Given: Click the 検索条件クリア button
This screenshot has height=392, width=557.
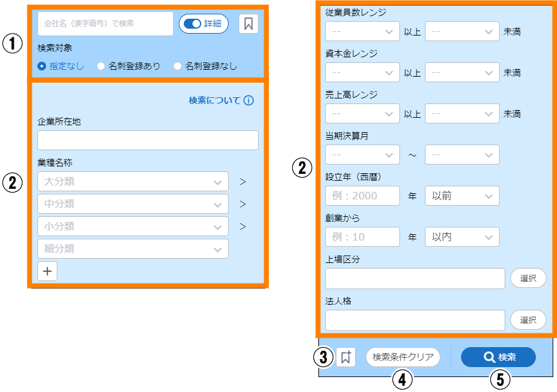Looking at the screenshot, I should [x=402, y=357].
